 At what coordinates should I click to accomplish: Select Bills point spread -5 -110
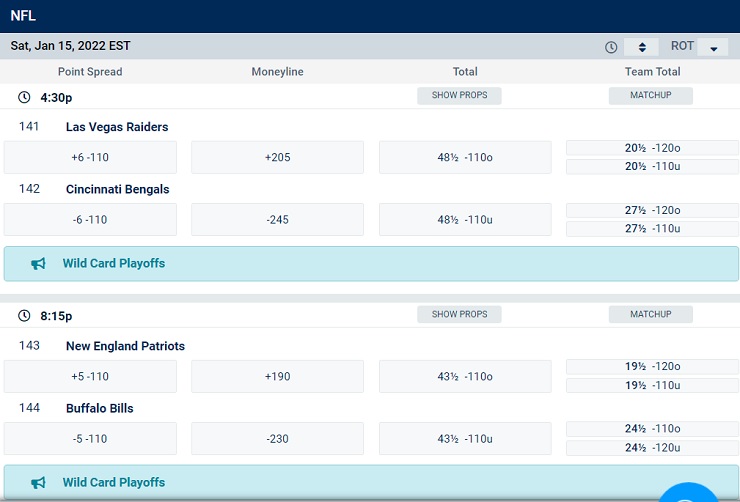pos(90,438)
